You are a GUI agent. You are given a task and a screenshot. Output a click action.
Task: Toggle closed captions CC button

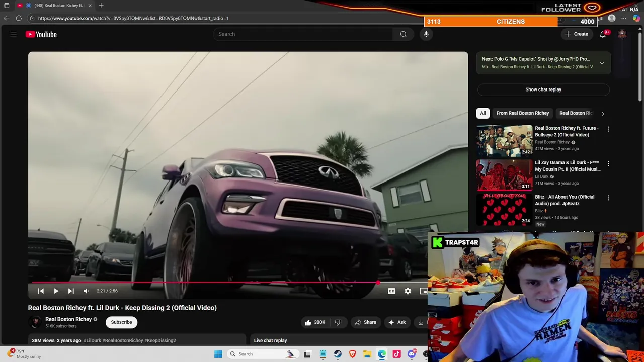tap(391, 291)
